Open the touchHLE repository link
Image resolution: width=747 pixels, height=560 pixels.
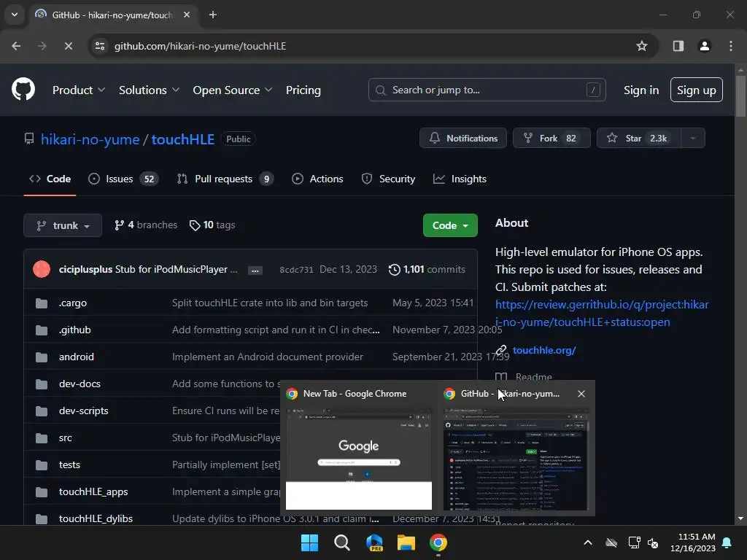click(182, 139)
